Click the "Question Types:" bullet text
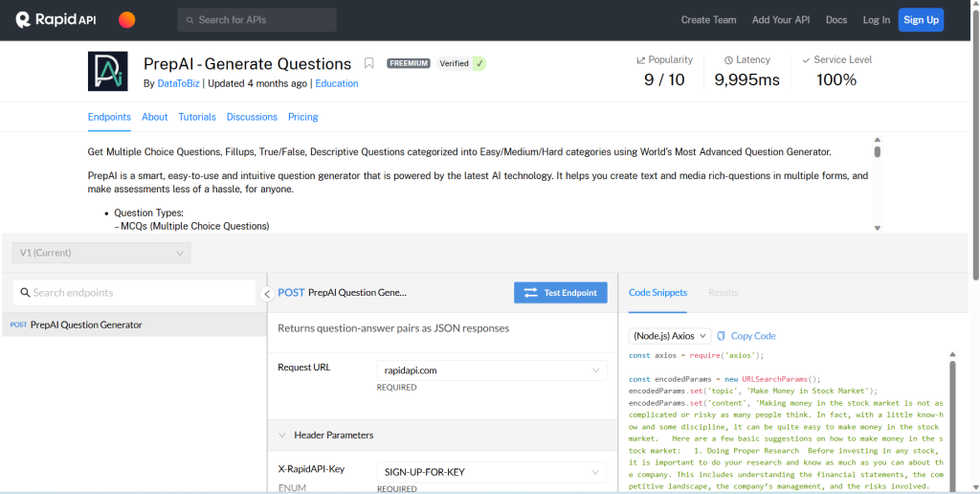 148,213
